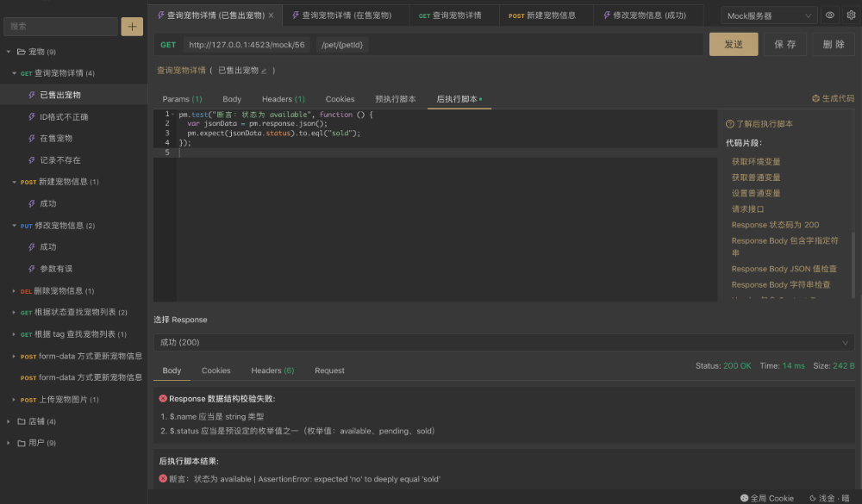Click the plus button beside the search box
The width and height of the screenshot is (862, 504).
(132, 27)
